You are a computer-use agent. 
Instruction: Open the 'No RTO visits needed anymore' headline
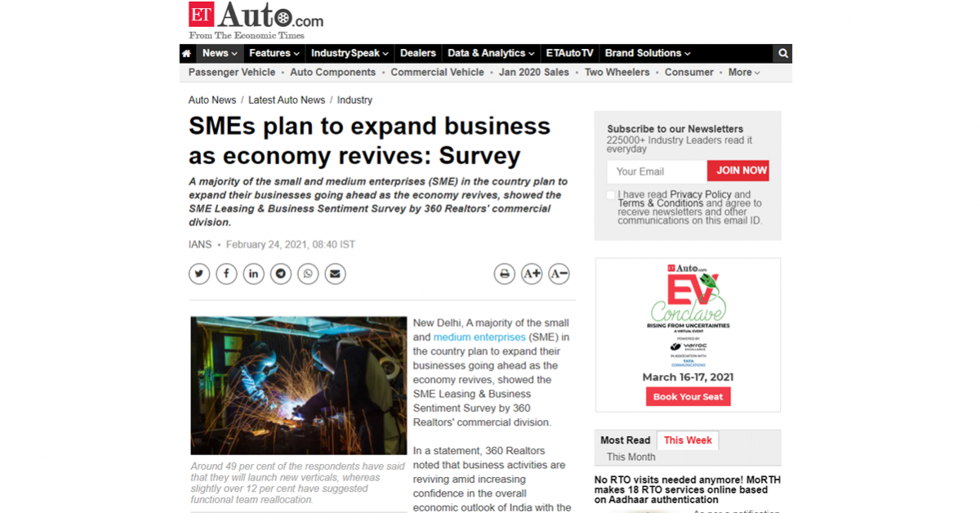pos(687,489)
